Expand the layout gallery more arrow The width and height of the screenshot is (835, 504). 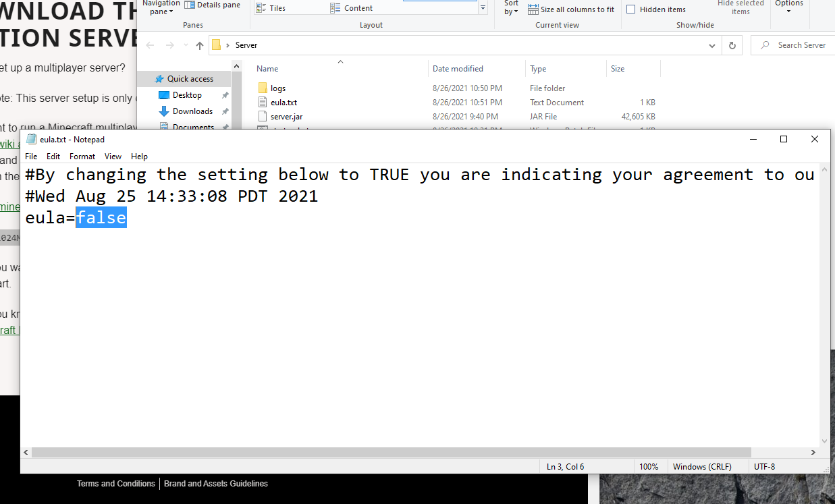pyautogui.click(x=483, y=8)
